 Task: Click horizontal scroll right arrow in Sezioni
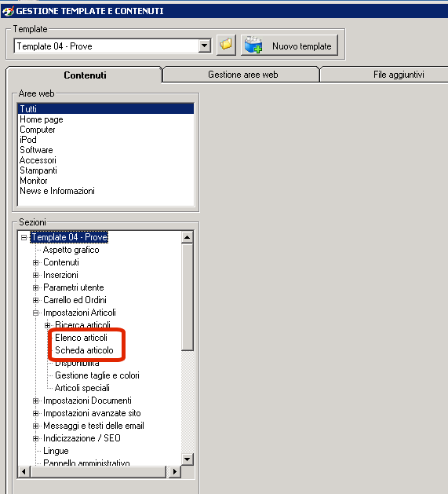point(175,472)
